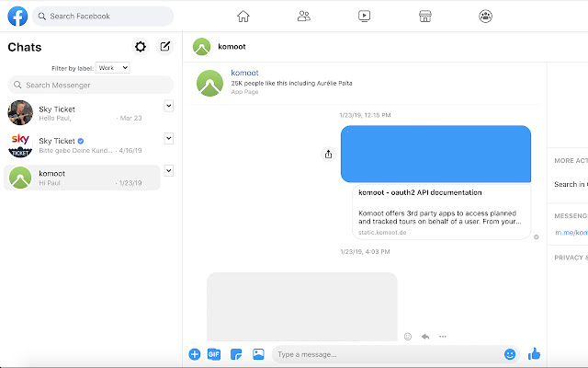Image resolution: width=588 pixels, height=368 pixels.
Task: Expand options for verified Sky Ticket chat
Action: coord(169,138)
